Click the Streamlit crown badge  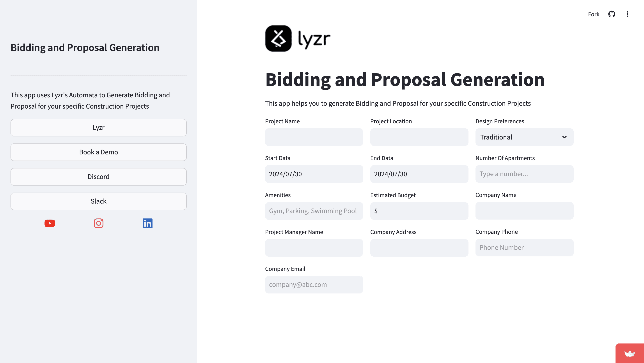[630, 354]
